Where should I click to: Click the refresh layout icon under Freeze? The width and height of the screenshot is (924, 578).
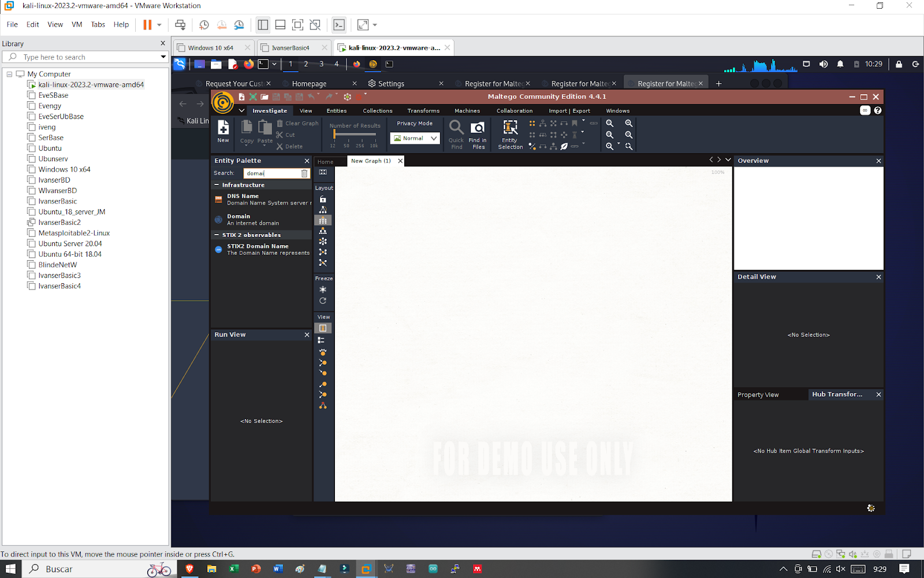(x=323, y=301)
